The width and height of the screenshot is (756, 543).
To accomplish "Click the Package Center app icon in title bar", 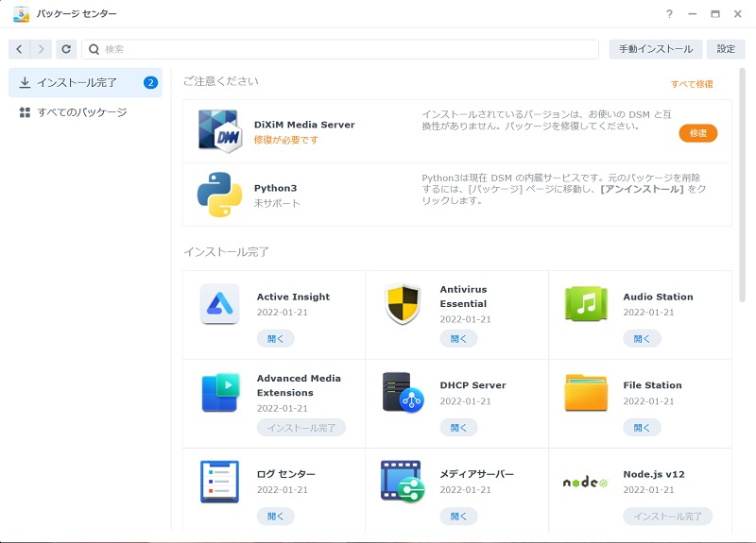I will pyautogui.click(x=21, y=14).
